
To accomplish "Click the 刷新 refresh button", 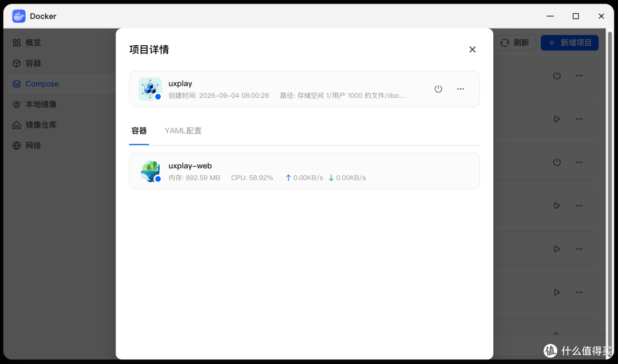I will pos(515,42).
